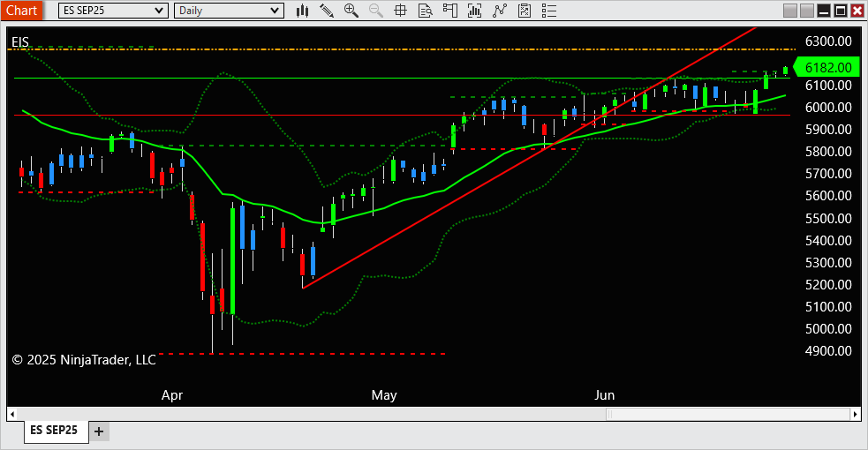868x450 pixels.
Task: Click the Jun date axis label
Action: point(605,395)
